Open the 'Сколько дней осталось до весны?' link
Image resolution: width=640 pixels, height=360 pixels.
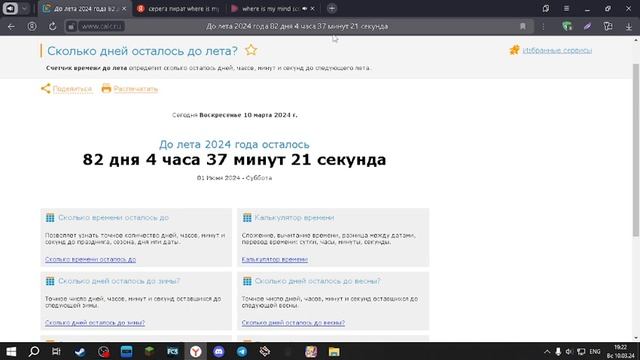(x=293, y=322)
